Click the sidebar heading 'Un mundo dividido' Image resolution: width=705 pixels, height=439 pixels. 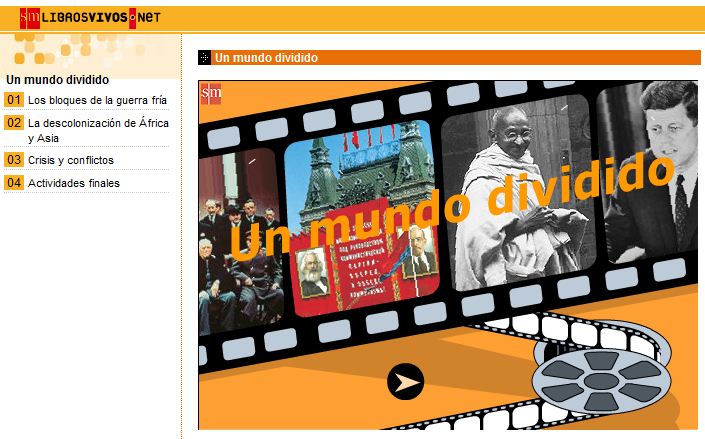pos(58,80)
